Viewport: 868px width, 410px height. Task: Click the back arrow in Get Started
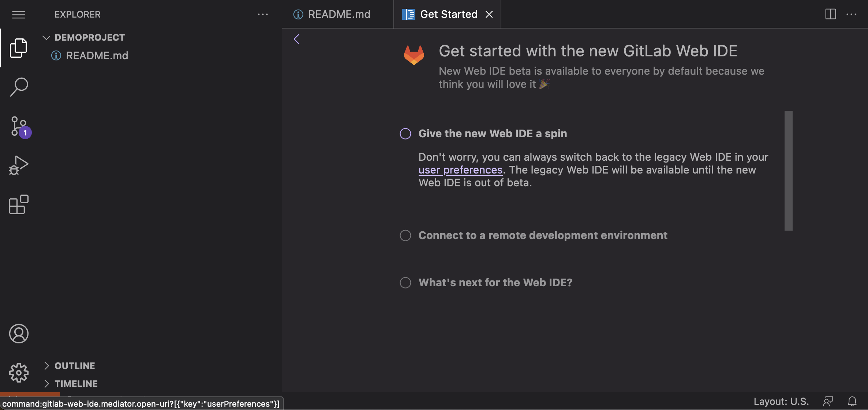click(x=296, y=39)
